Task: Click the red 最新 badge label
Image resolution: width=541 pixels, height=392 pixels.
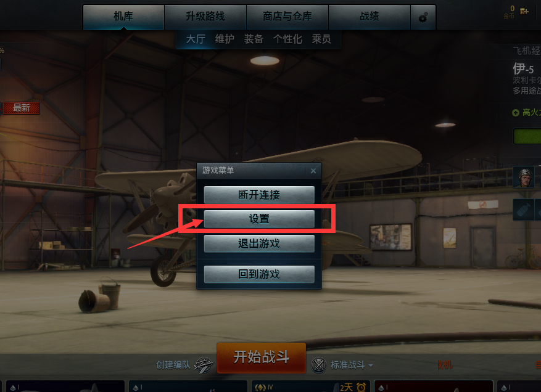Action: pos(22,108)
